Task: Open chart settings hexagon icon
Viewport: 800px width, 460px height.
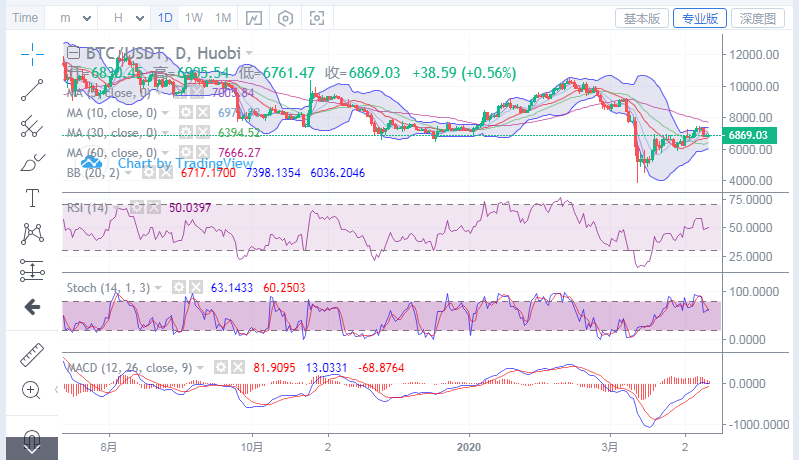Action: 287,18
